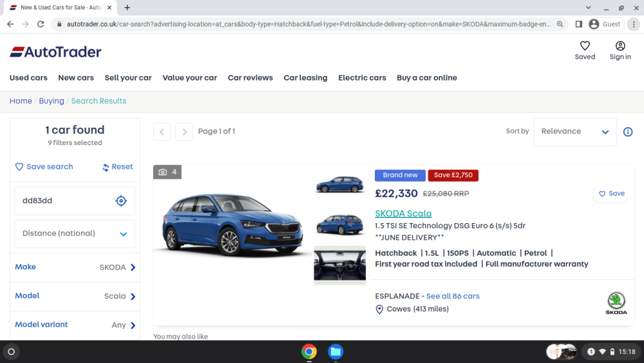Open Car reviews menu
Viewport: 644px width, 363px height.
(250, 78)
